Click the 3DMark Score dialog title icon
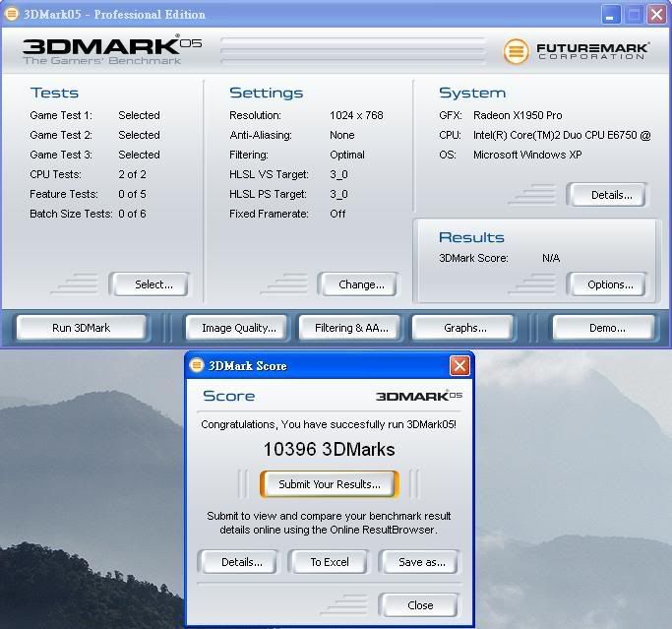This screenshot has width=672, height=629. [196, 365]
